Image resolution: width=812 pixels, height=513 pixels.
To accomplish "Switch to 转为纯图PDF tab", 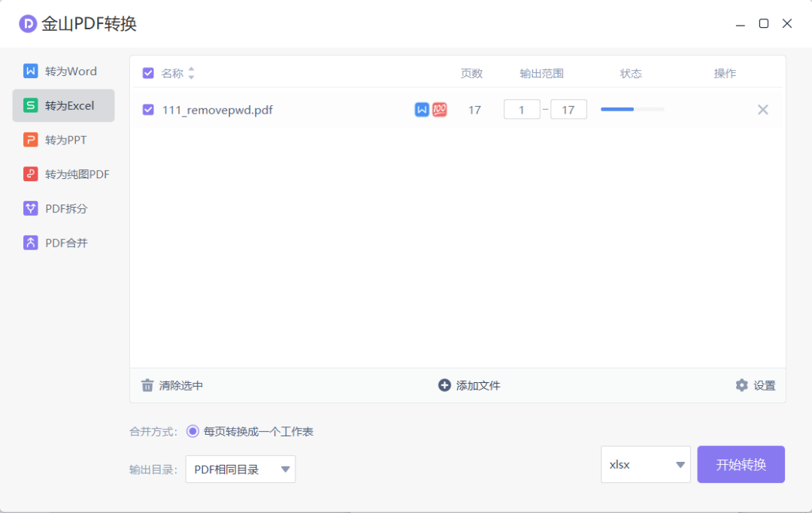I will 64,174.
